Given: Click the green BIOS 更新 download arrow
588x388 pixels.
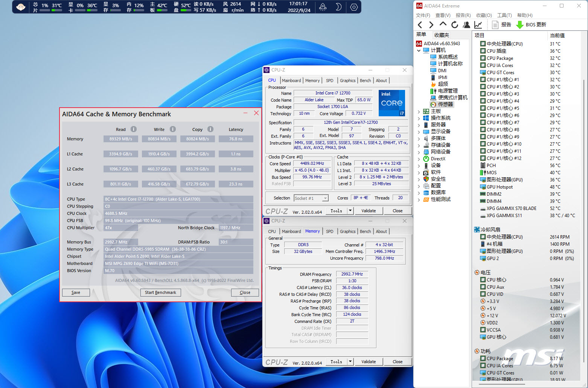Looking at the screenshot, I should (519, 25).
